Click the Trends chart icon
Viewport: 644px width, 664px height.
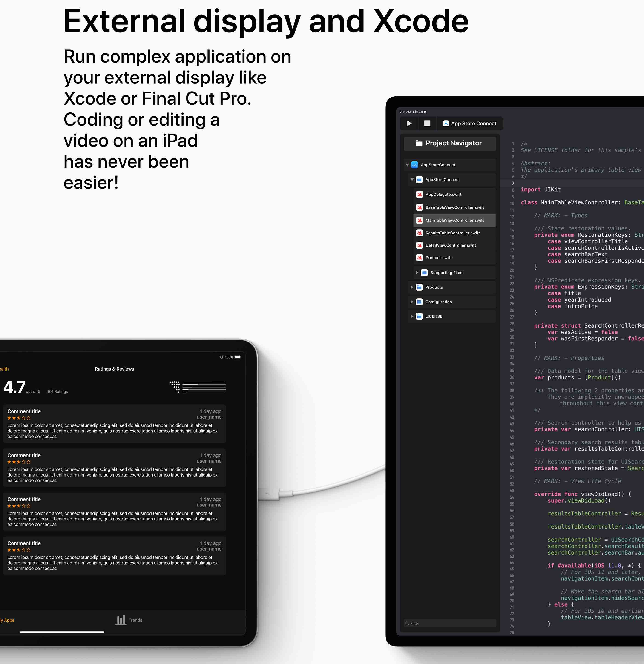tap(121, 620)
